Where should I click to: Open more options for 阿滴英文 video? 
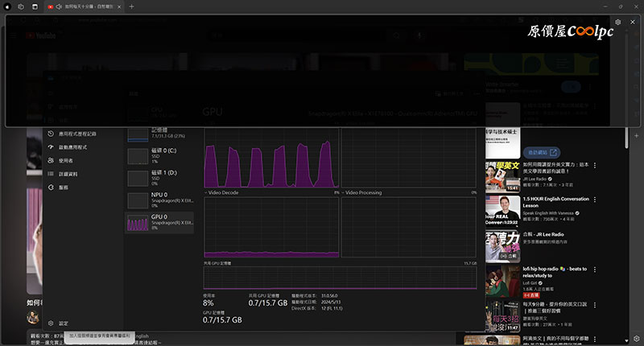point(595,339)
